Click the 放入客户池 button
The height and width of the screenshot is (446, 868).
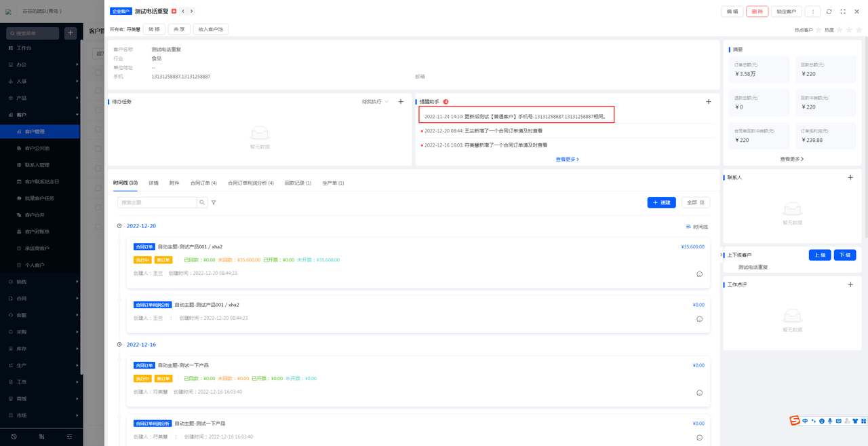click(x=210, y=29)
